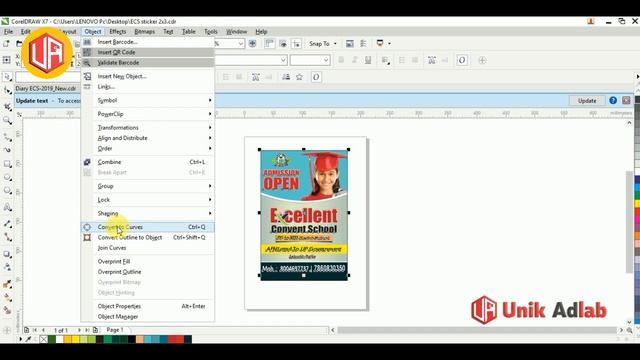Screen dimensions: 640x360
Task: Switch to the Page 1 tab
Action: tap(115, 330)
